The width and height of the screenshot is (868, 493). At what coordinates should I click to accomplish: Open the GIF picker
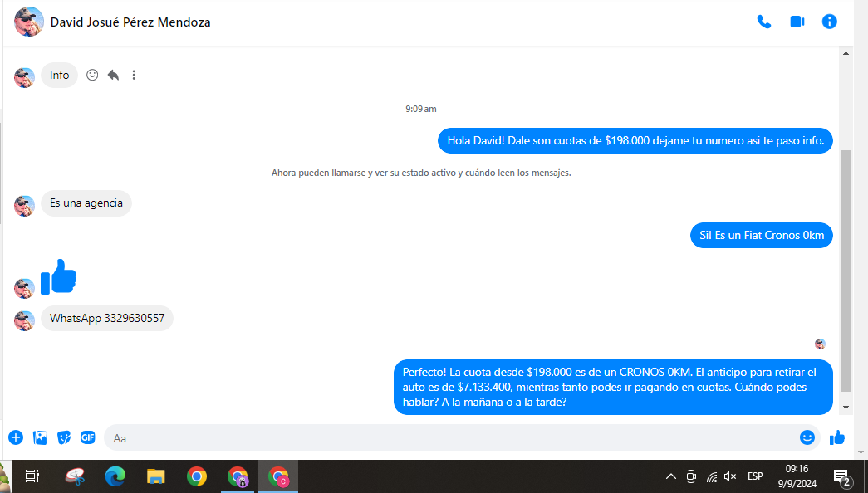88,437
